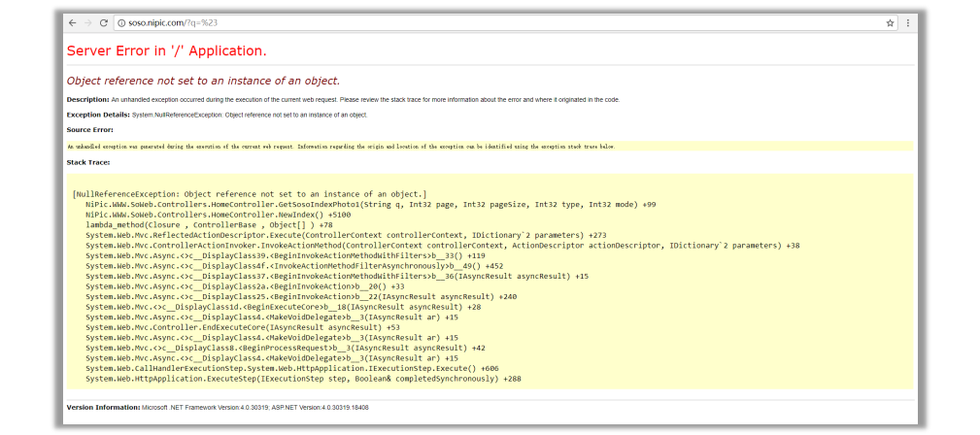Click the ReflectedActionDescriptor.Execute +273 line

click(x=346, y=235)
